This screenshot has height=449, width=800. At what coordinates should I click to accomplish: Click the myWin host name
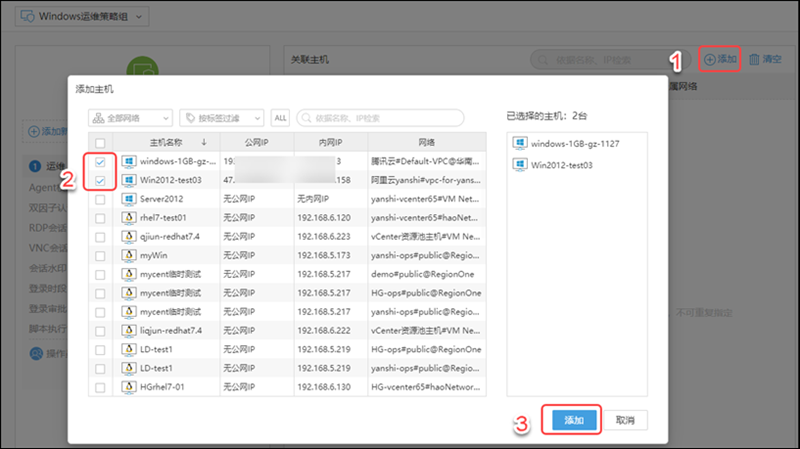click(x=154, y=256)
